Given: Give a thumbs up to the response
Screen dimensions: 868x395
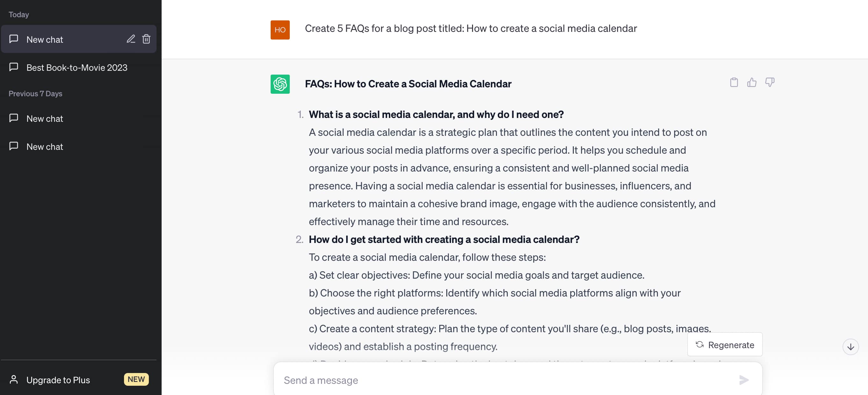Looking at the screenshot, I should [752, 82].
